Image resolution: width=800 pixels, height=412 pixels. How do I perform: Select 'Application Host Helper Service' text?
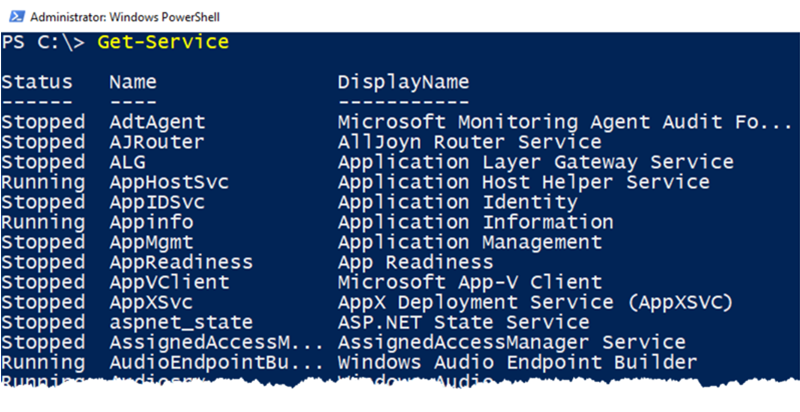523,182
